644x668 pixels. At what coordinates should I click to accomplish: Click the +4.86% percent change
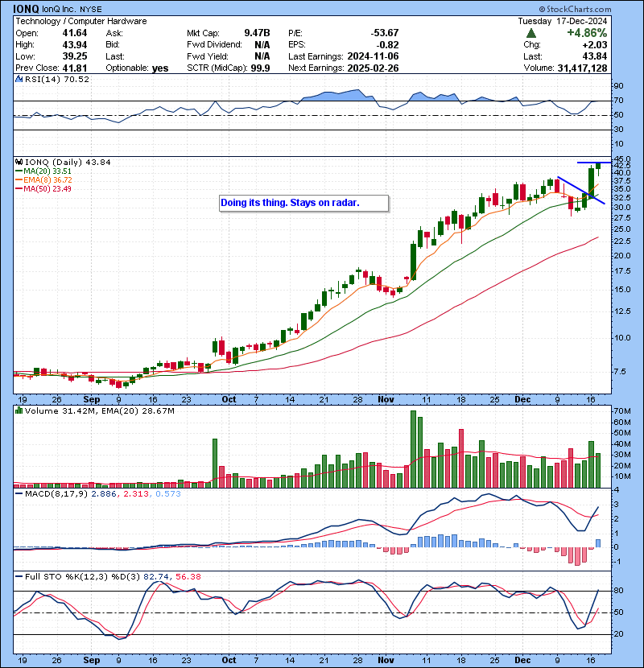point(587,33)
